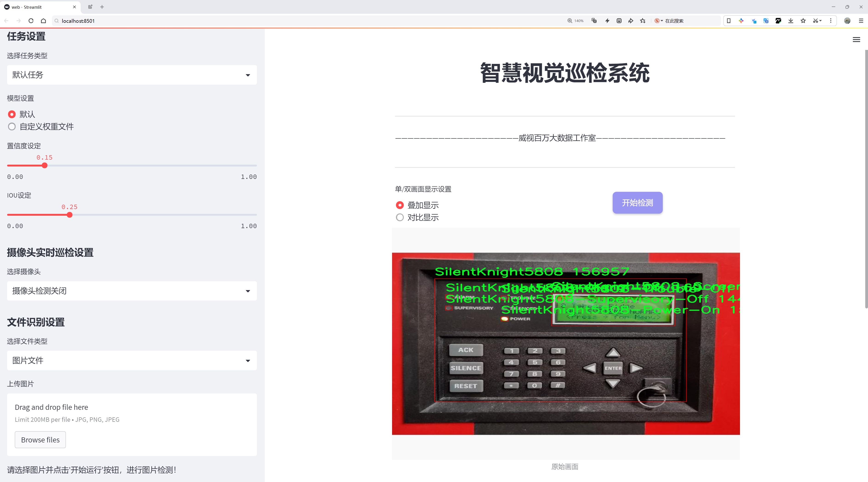Click the IOU slider handle at 0.25
This screenshot has height=482, width=868.
coord(69,215)
